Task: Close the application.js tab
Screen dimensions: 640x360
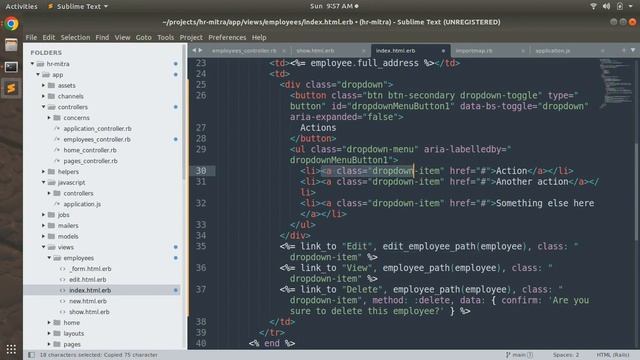Action: coord(602,51)
